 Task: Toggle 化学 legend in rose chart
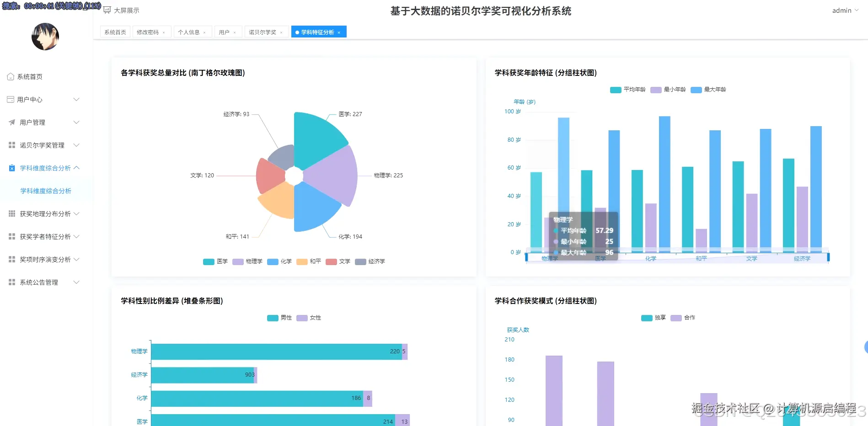(279, 261)
